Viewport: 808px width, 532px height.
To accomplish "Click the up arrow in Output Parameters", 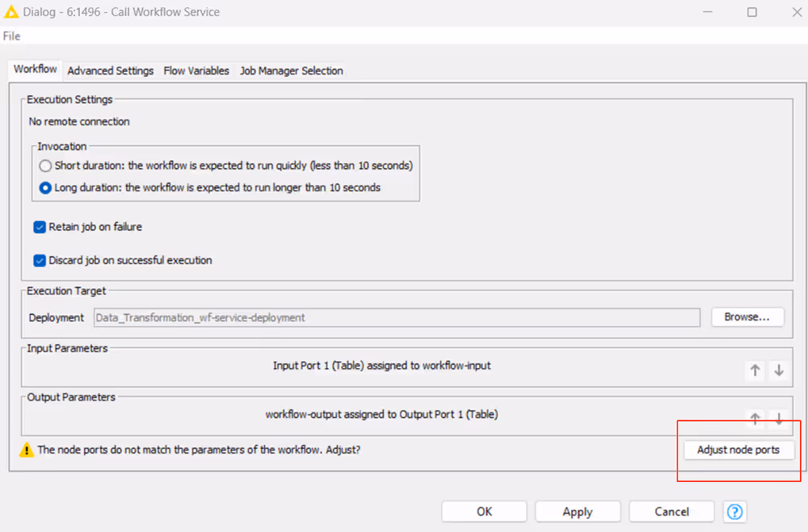I will 755,418.
